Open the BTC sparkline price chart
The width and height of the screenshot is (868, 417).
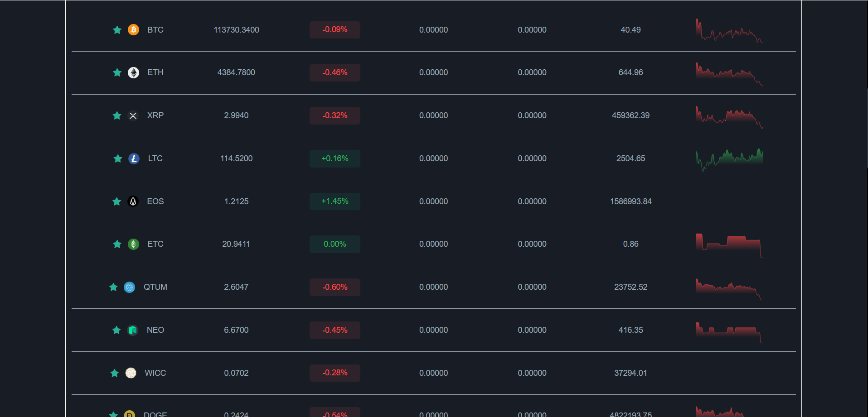729,31
